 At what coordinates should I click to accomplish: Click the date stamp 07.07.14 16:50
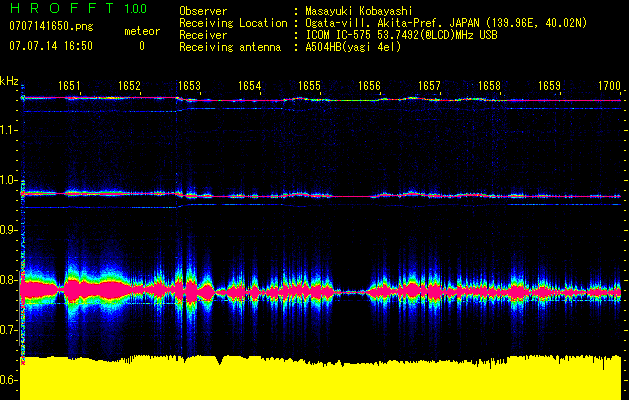point(51,46)
